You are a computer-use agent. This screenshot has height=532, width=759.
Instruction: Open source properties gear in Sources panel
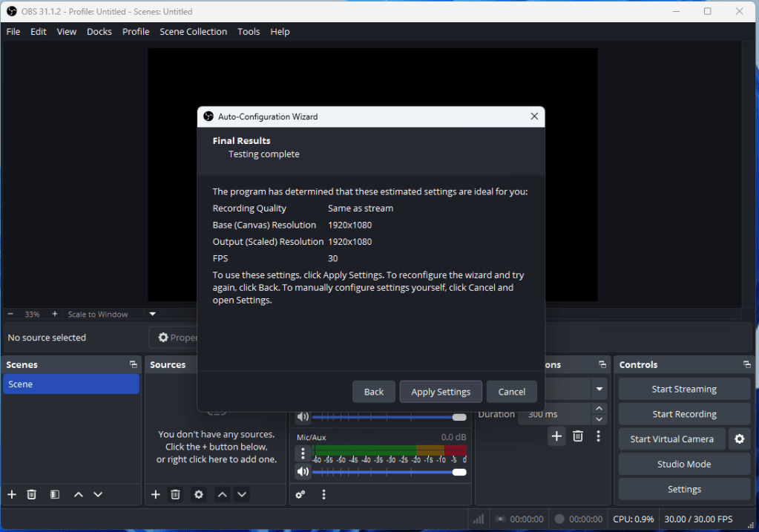[x=198, y=494]
